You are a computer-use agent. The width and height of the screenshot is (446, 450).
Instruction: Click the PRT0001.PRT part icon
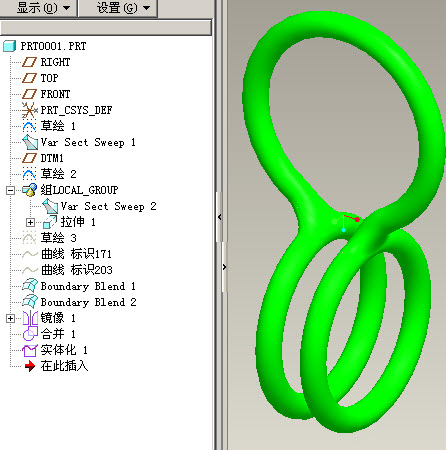[10, 46]
